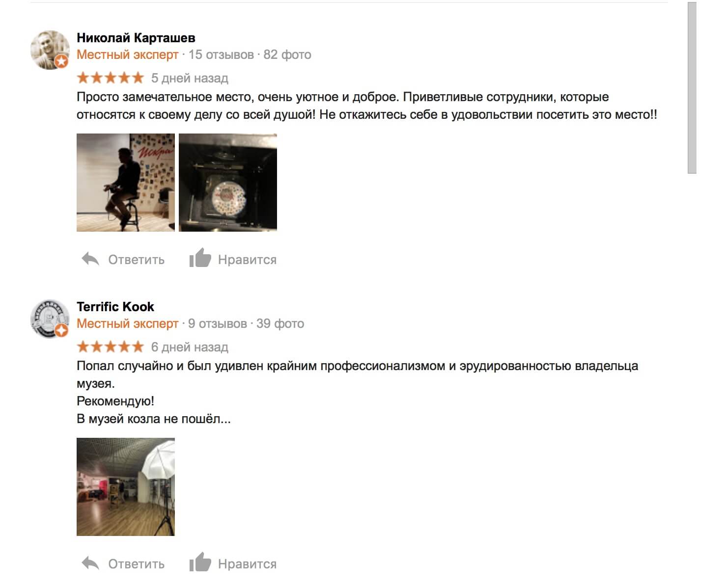Open the photo of the round camera lens
Image resolution: width=724 pixels, height=588 pixels.
(228, 182)
